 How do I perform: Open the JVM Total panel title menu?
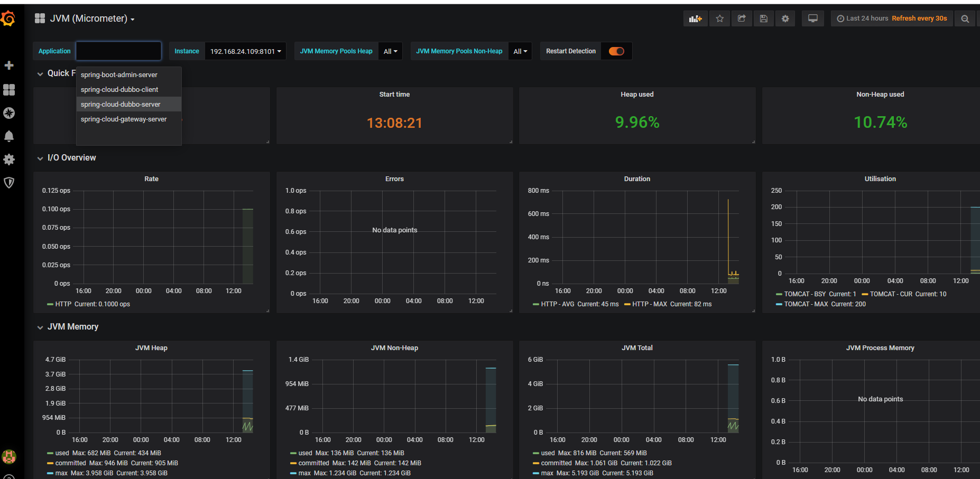[x=637, y=348]
